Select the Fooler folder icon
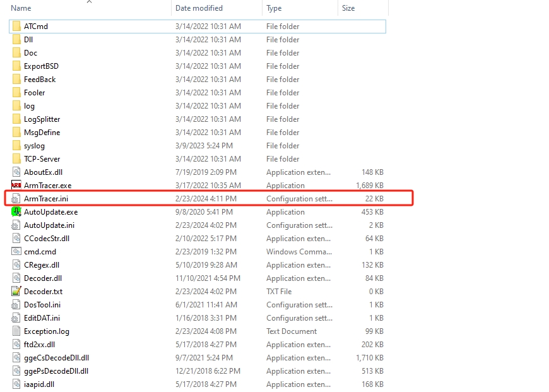The image size is (549, 392). 16,93
